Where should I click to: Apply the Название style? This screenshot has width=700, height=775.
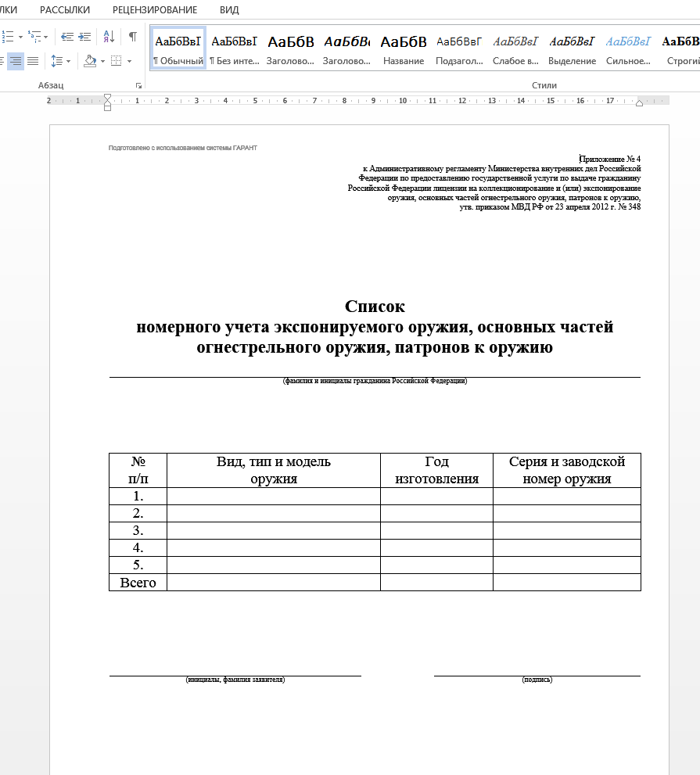pos(403,47)
